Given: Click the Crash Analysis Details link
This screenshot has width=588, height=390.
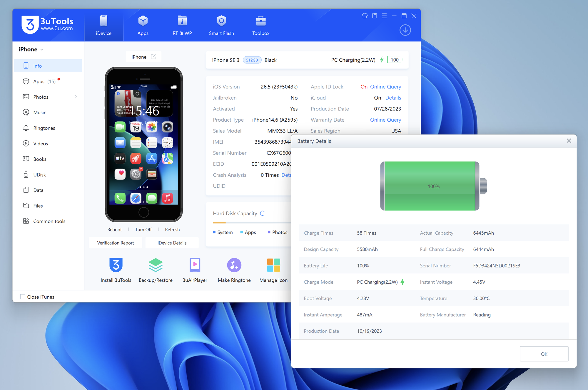Looking at the screenshot, I should tap(286, 175).
